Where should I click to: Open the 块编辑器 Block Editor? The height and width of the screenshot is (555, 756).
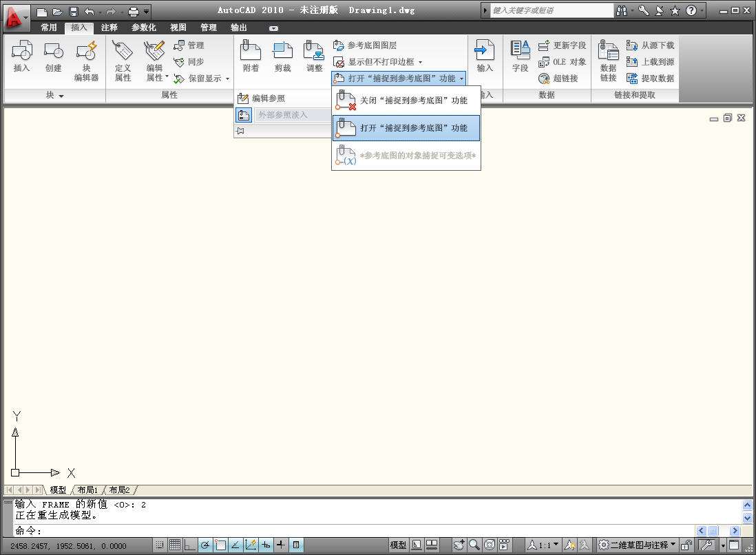click(x=86, y=61)
